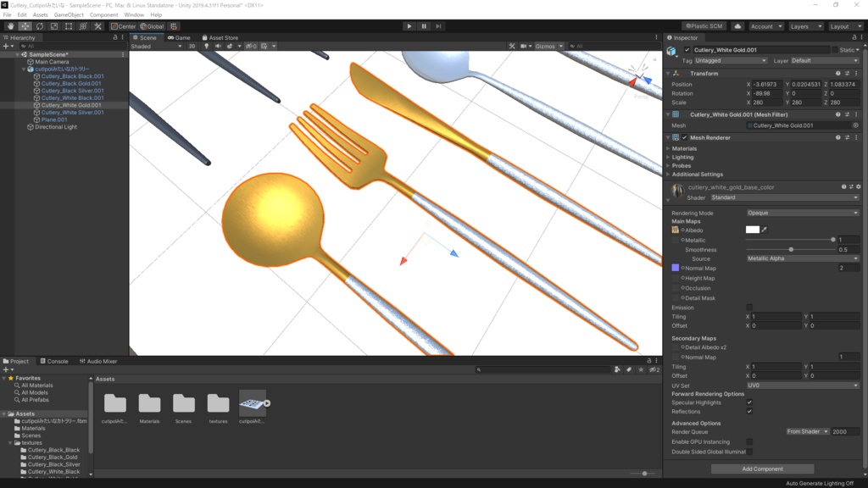Activate the Hand pan tool

click(11, 26)
